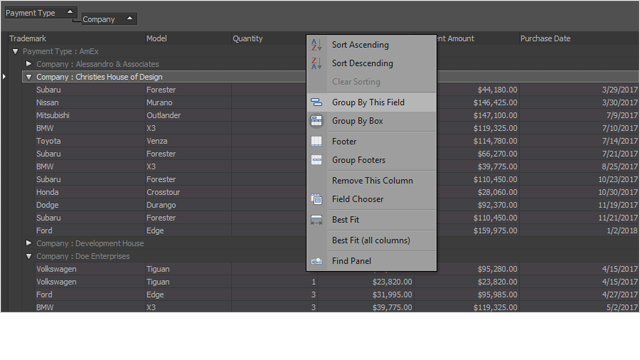This screenshot has height=360, width=640.
Task: Collapse the Doe Enterprises company group
Action: point(29,256)
